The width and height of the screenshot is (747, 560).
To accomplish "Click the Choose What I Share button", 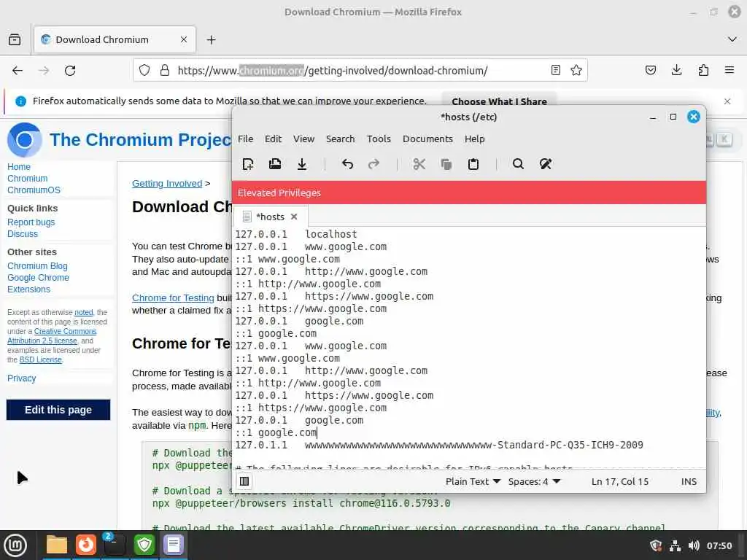I will tap(499, 101).
